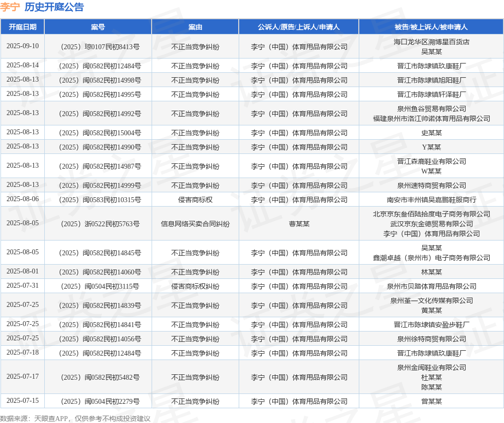Screen dimensions: 504x423
Task: Click the 案由 column header
Action: [x=195, y=27]
